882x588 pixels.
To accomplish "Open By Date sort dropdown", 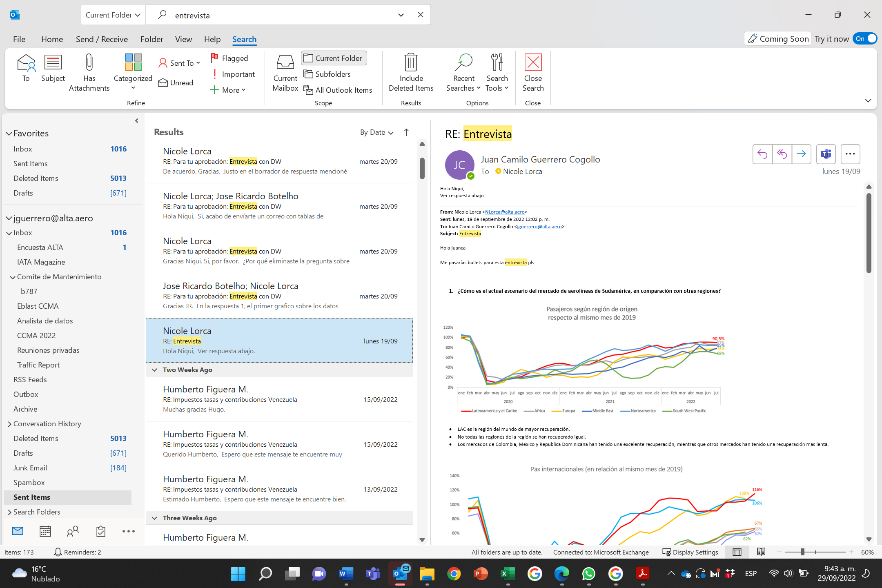I will point(376,132).
